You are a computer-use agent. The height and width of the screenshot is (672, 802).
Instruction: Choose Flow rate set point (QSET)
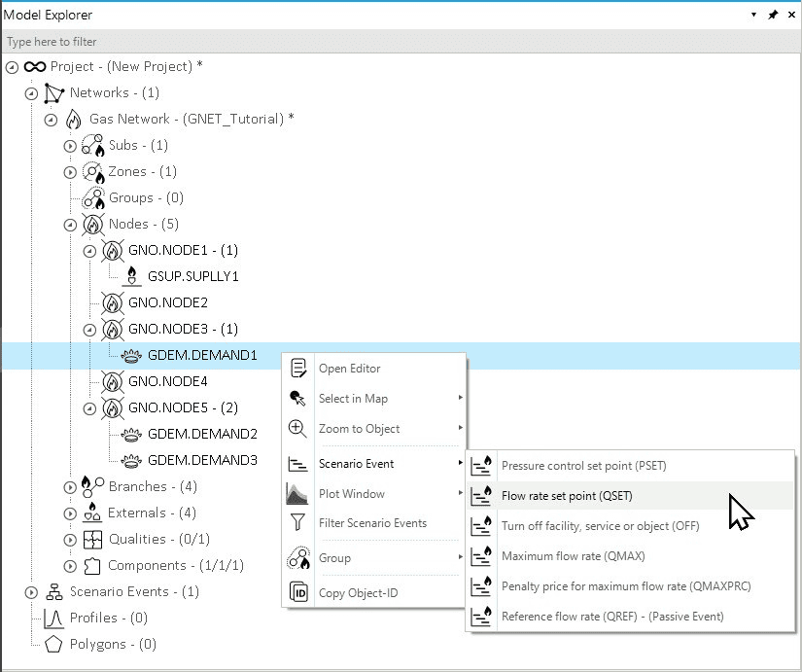click(x=566, y=496)
